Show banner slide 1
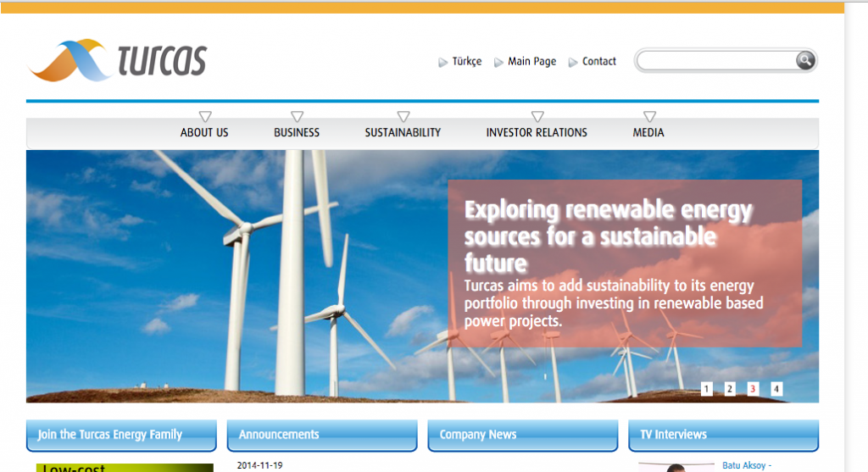This screenshot has height=472, width=868. click(706, 389)
